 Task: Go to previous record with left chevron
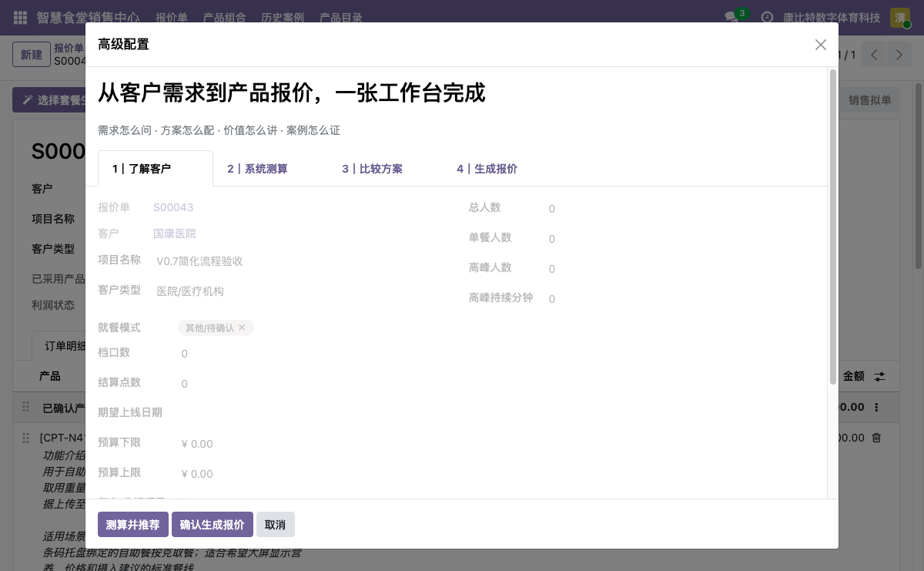pos(874,55)
